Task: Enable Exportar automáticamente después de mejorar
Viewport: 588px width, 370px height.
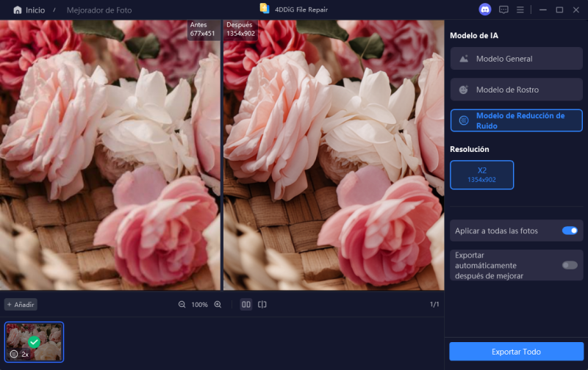Action: [570, 265]
